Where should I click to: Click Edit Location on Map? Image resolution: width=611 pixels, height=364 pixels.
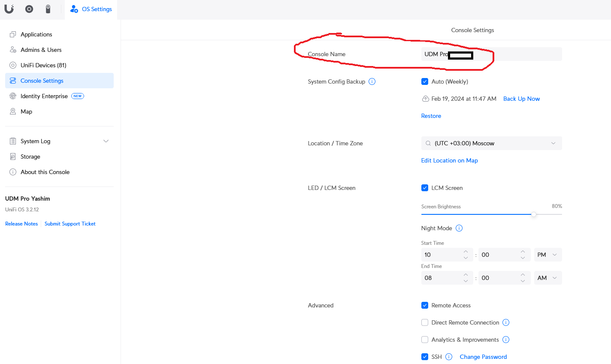[450, 160]
